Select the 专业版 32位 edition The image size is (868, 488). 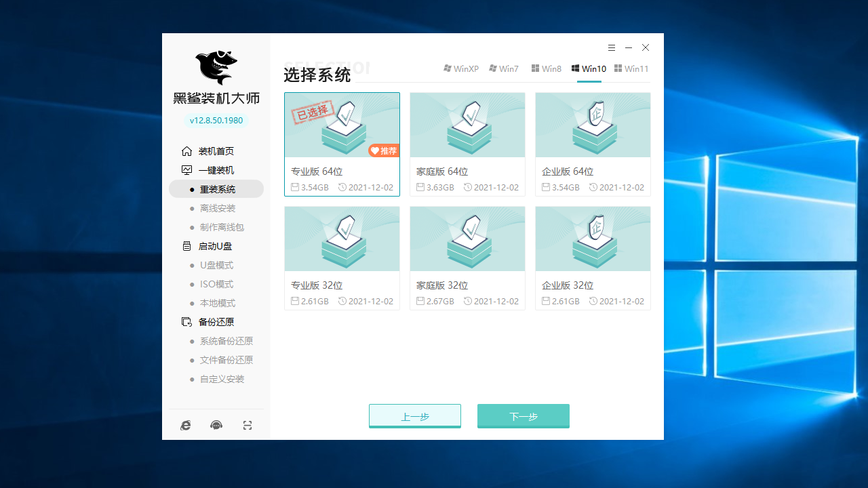click(x=342, y=258)
